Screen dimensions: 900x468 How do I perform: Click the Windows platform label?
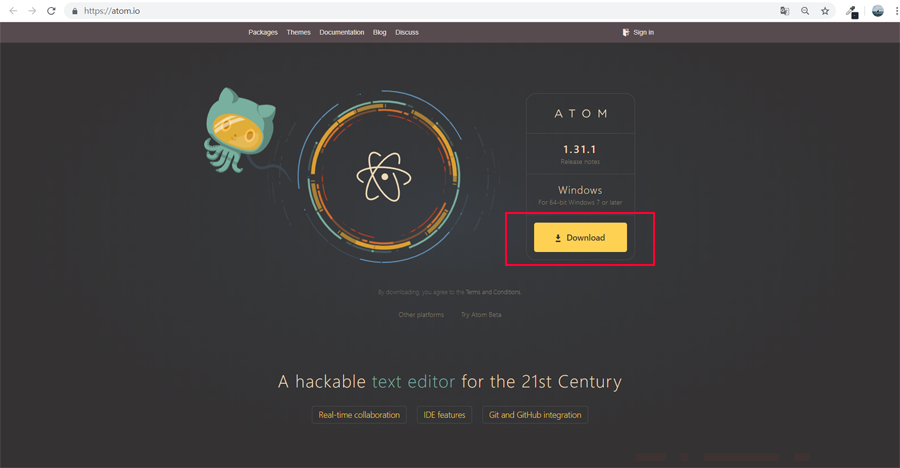(580, 190)
